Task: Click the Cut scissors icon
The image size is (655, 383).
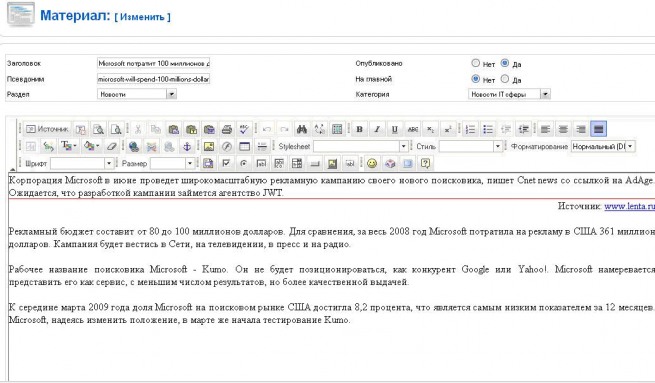Action: coord(138,129)
